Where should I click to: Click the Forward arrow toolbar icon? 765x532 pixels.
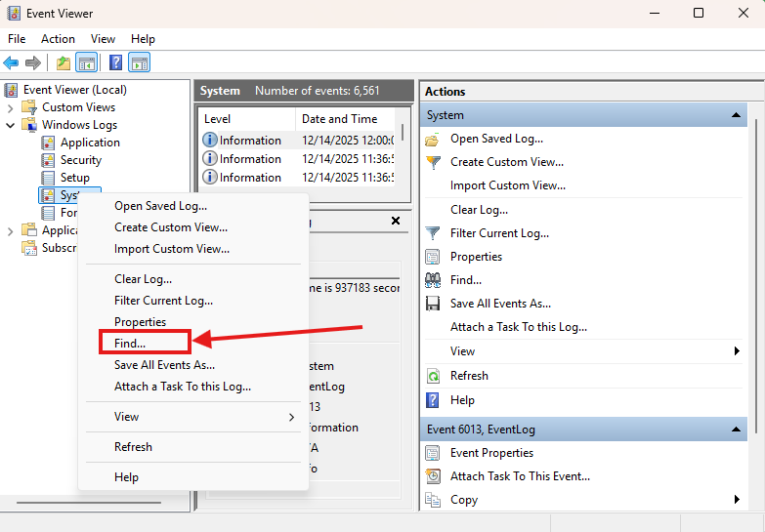pyautogui.click(x=32, y=62)
